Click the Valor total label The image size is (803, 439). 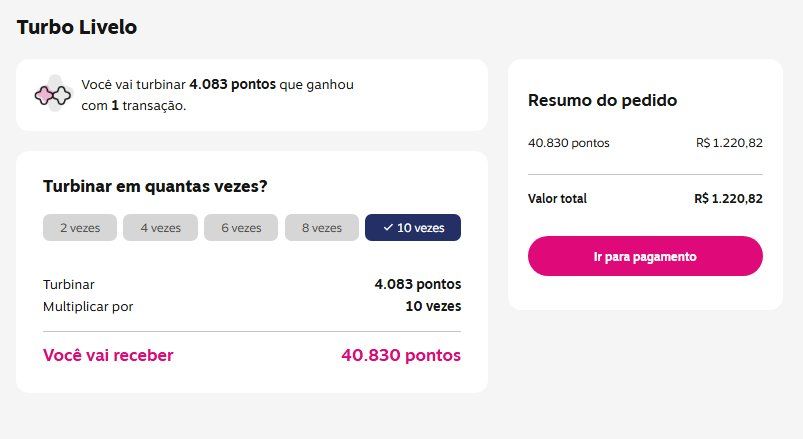tap(557, 199)
